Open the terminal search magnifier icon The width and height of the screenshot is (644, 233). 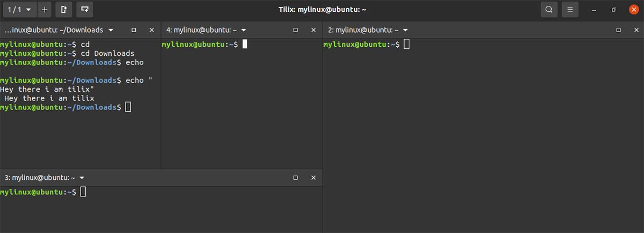click(x=548, y=9)
